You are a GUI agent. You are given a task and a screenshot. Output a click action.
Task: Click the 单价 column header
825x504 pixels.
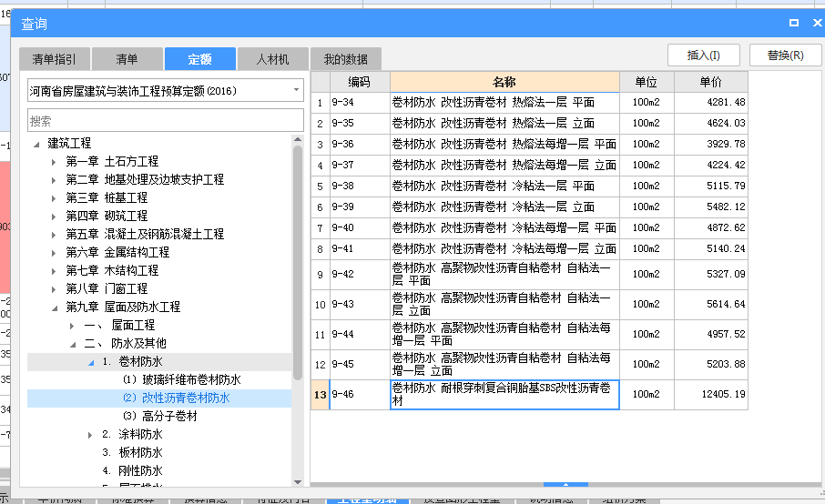711,82
